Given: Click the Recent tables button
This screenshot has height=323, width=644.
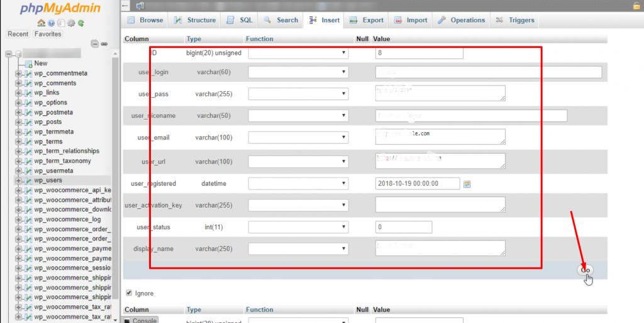Looking at the screenshot, I should tap(18, 34).
